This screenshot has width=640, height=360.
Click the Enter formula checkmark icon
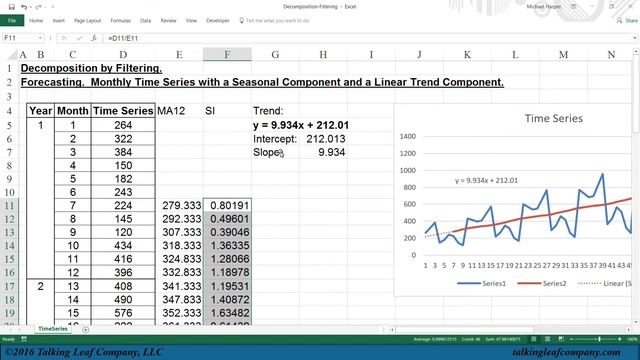(x=79, y=38)
